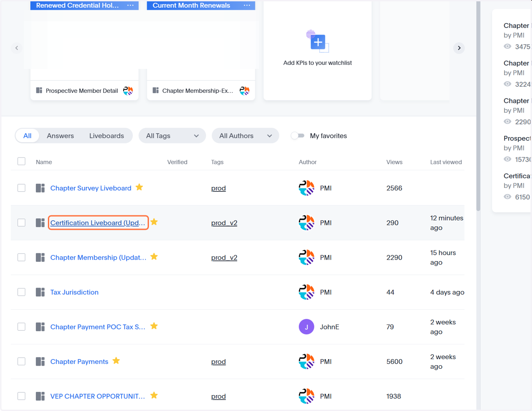Click JohnE author avatar
532x411 pixels.
(306, 327)
